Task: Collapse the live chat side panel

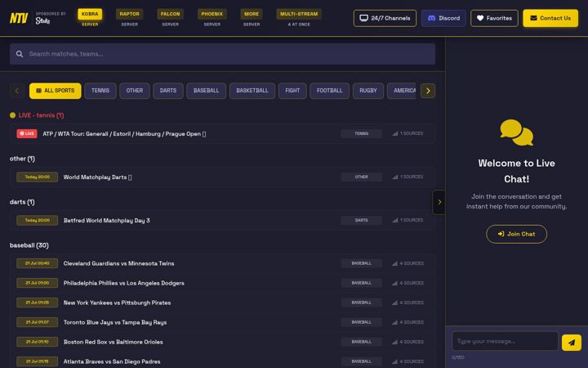Action: (x=439, y=202)
